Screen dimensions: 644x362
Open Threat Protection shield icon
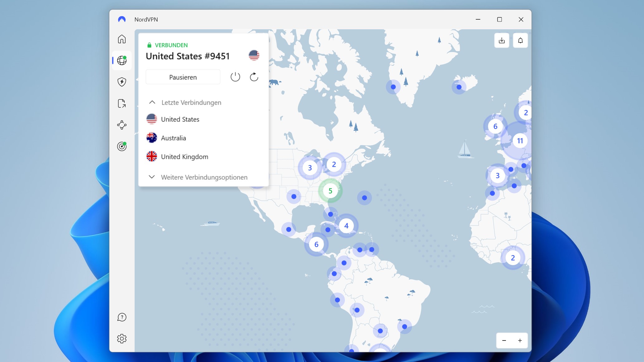coord(122,82)
